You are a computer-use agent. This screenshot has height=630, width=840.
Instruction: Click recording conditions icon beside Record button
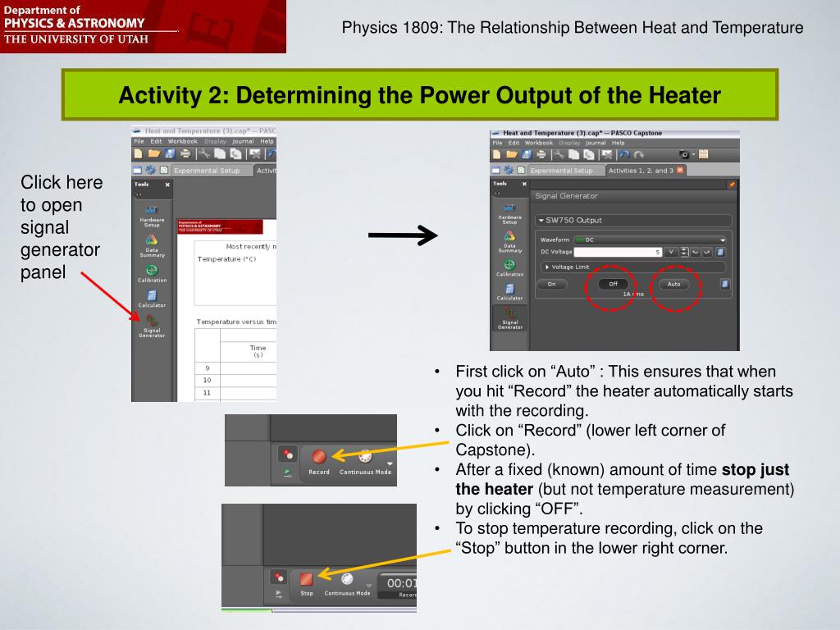click(288, 454)
